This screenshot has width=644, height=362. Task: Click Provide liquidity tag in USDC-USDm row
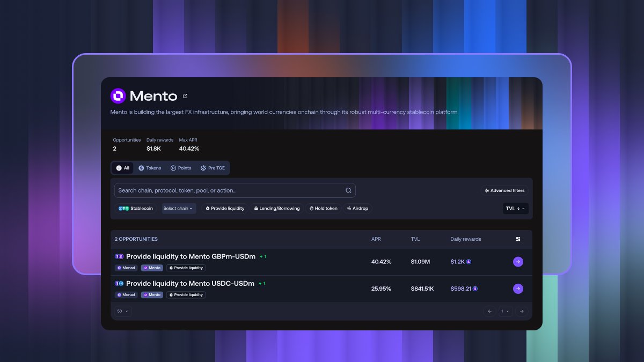click(x=186, y=294)
